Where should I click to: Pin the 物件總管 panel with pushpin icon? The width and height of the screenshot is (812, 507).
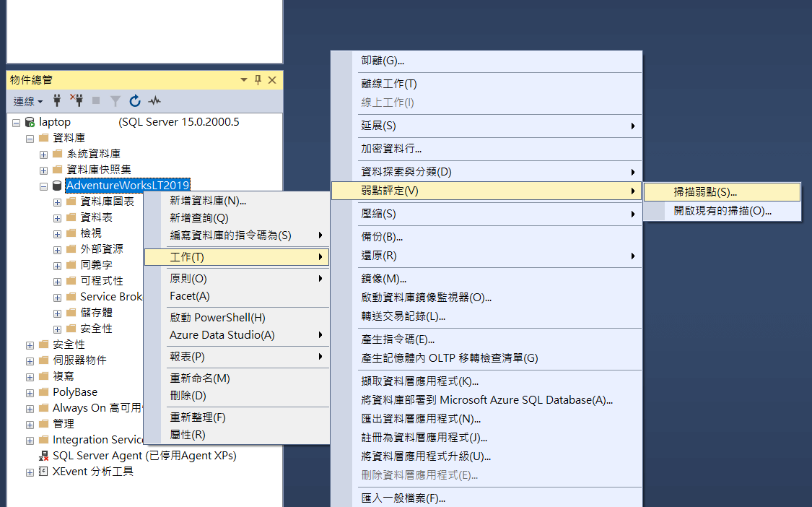click(258, 80)
